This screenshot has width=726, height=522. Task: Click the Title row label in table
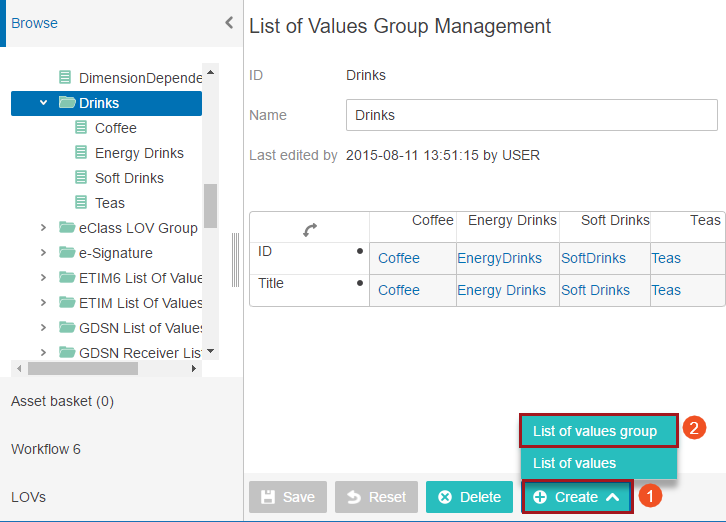pyautogui.click(x=271, y=283)
